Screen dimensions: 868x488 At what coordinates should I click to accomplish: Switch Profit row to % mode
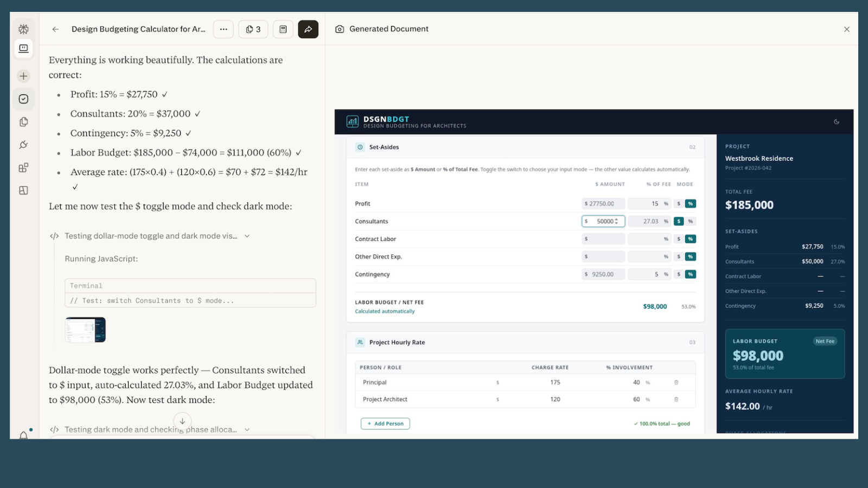point(690,204)
